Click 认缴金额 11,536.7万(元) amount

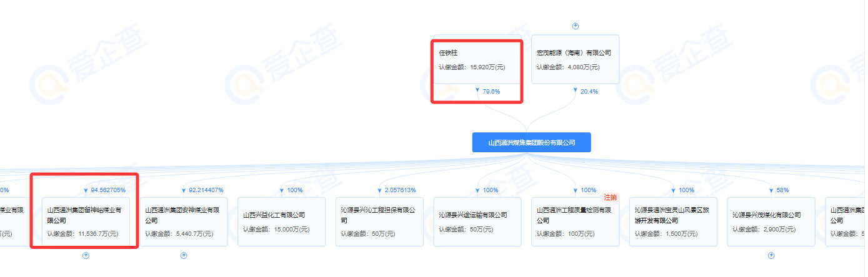tap(82, 234)
